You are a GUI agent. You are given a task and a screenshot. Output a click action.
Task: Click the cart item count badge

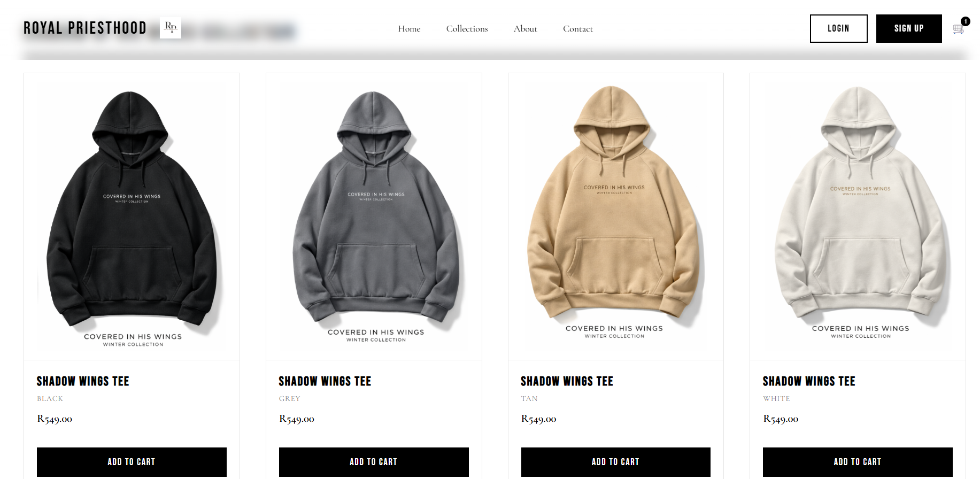click(965, 21)
